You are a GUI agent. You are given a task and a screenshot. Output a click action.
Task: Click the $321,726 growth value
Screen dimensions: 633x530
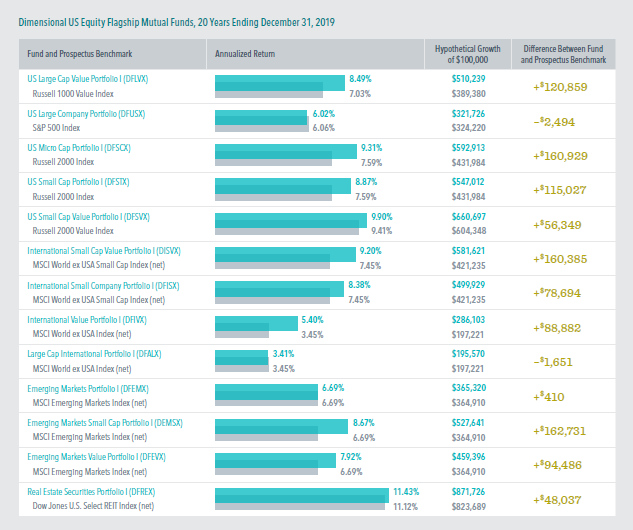tap(469, 114)
